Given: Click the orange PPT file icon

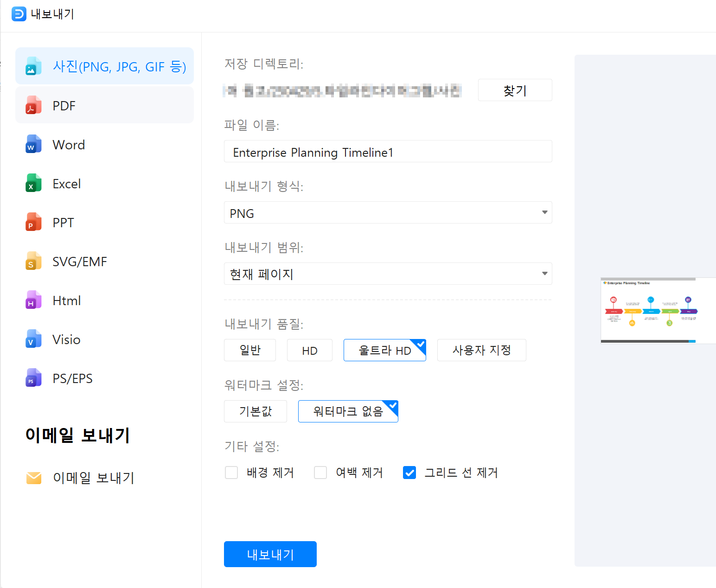Looking at the screenshot, I should tap(33, 222).
